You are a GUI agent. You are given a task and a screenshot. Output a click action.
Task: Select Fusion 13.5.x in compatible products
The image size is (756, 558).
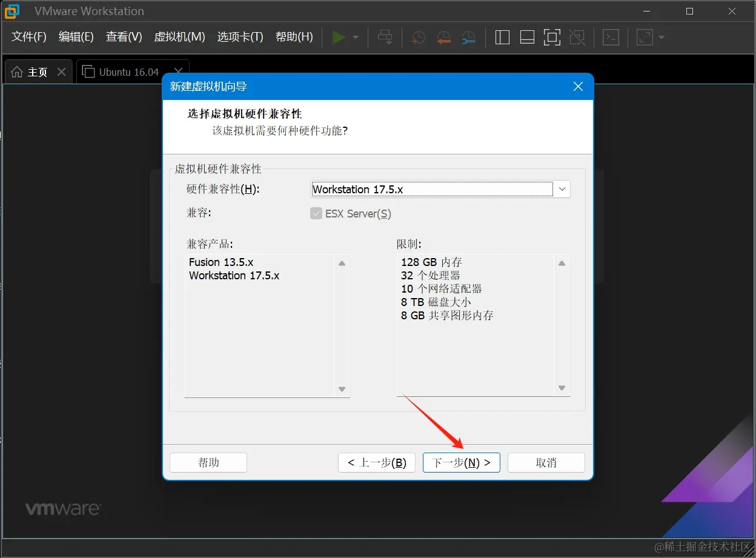pyautogui.click(x=221, y=262)
